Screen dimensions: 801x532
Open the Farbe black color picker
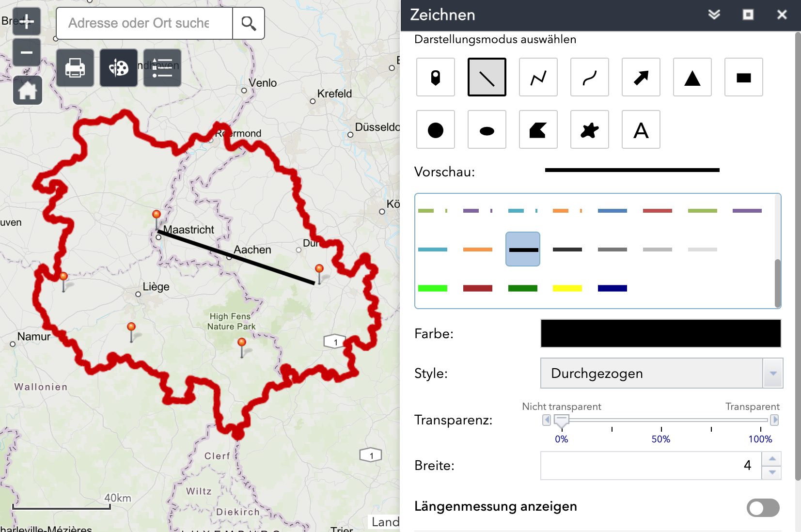point(660,333)
